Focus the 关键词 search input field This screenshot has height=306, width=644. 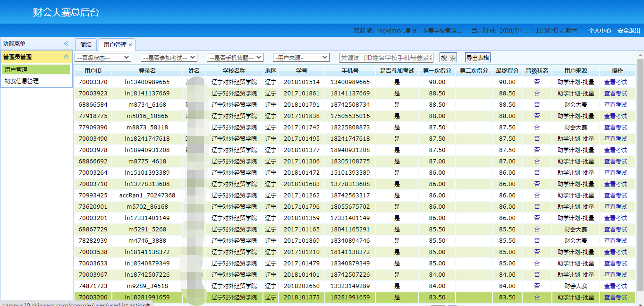pyautogui.click(x=386, y=58)
